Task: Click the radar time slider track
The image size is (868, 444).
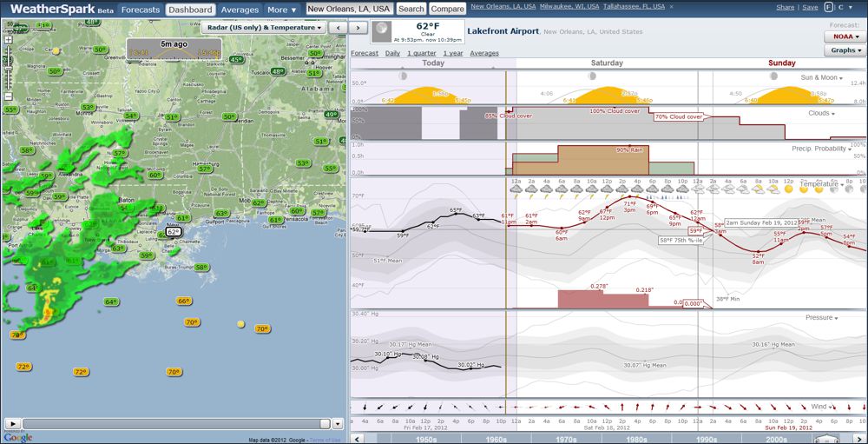Action: tap(176, 424)
